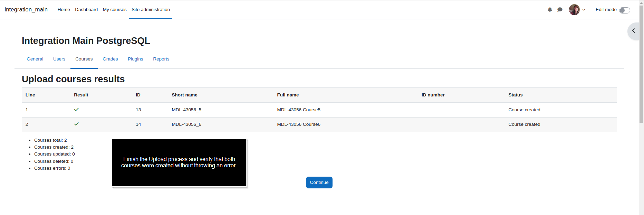Click 'Courses updated: 0' summary item

click(x=55, y=154)
